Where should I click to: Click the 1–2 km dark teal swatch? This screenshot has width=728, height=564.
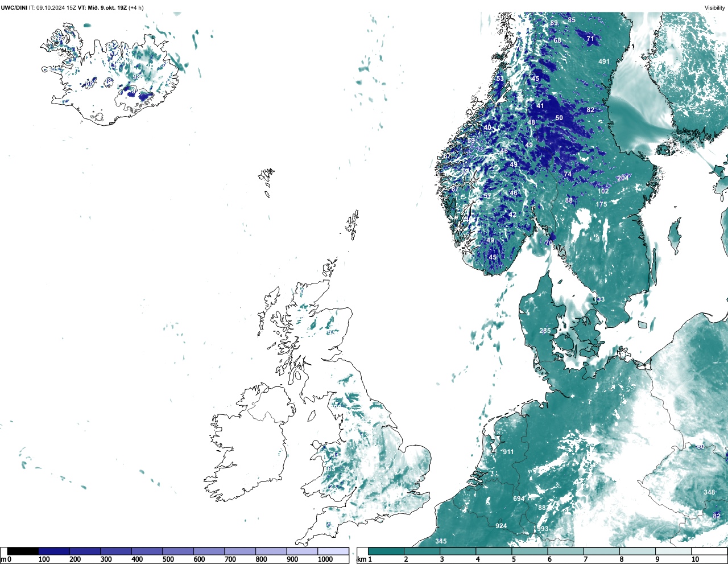(x=386, y=551)
